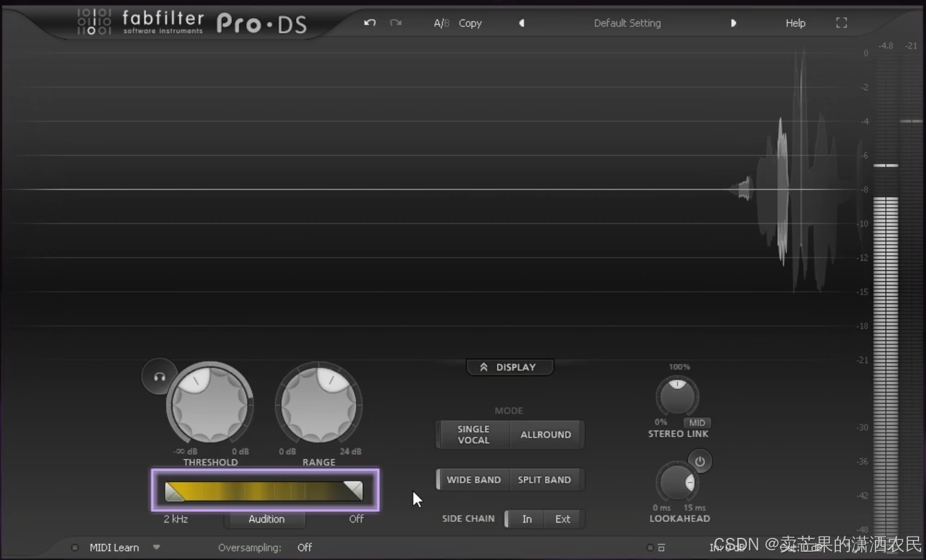Click the Copy button

point(470,23)
